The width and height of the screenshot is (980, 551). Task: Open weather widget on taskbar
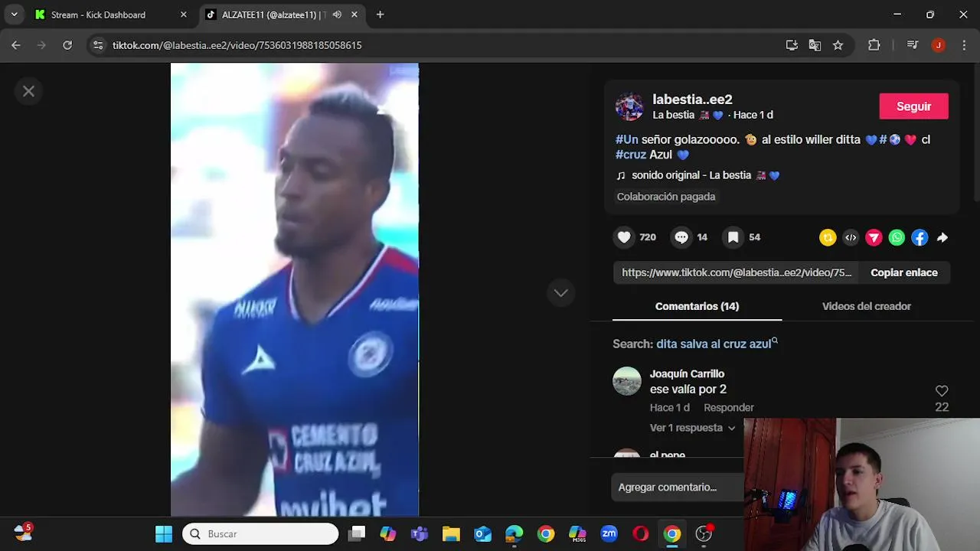point(23,533)
